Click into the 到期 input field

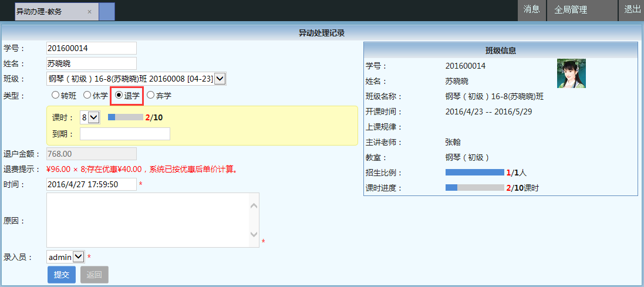124,134
